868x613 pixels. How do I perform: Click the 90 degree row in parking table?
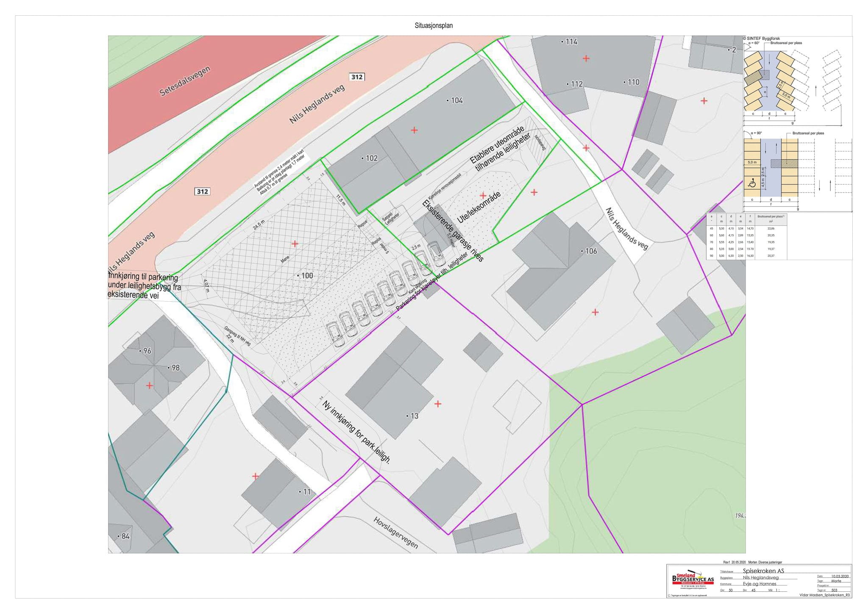coord(746,256)
